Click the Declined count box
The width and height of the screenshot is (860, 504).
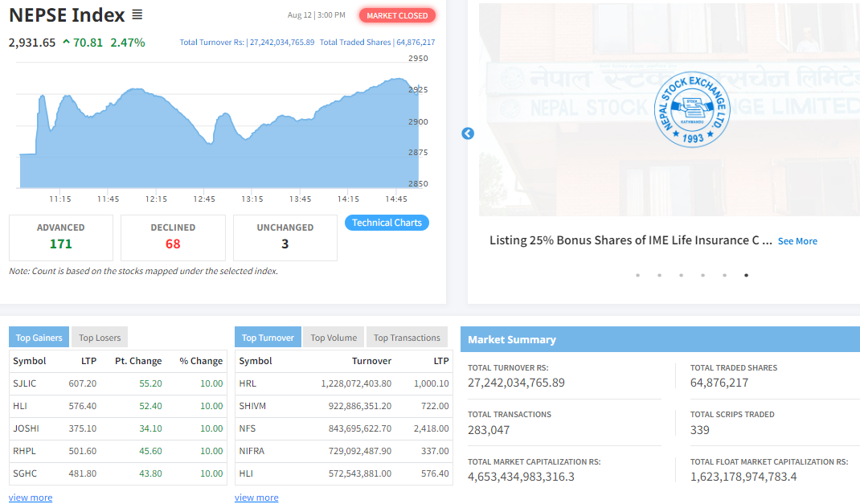click(x=173, y=237)
